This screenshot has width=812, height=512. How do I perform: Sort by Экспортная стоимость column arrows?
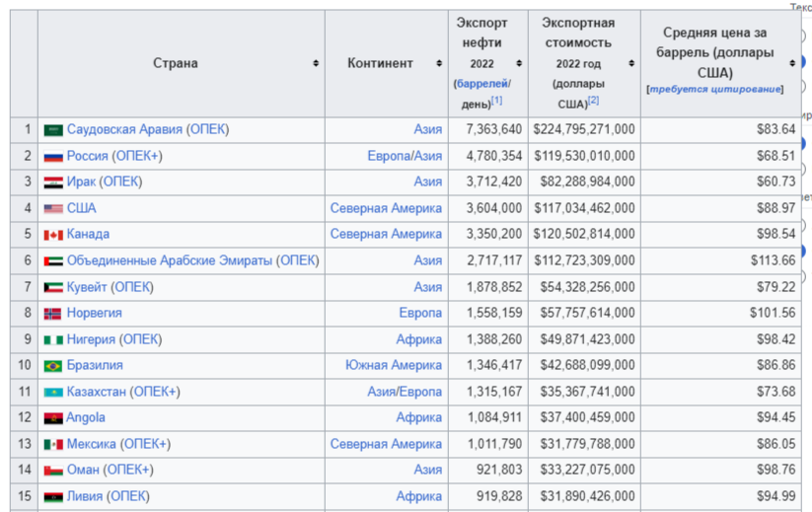point(630,63)
